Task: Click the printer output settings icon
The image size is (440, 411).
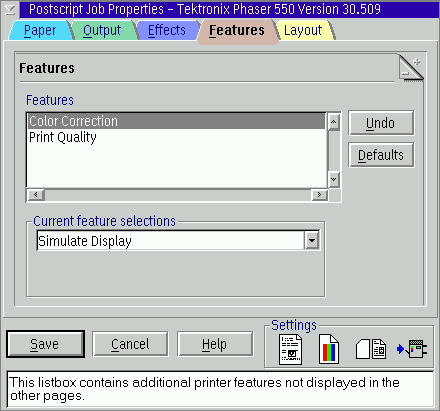Action: [x=412, y=349]
